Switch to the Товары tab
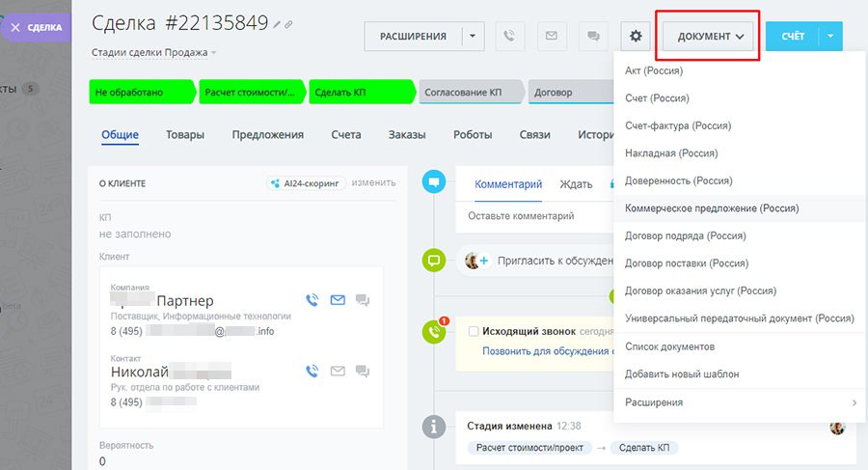The width and height of the screenshot is (868, 470). tap(185, 135)
